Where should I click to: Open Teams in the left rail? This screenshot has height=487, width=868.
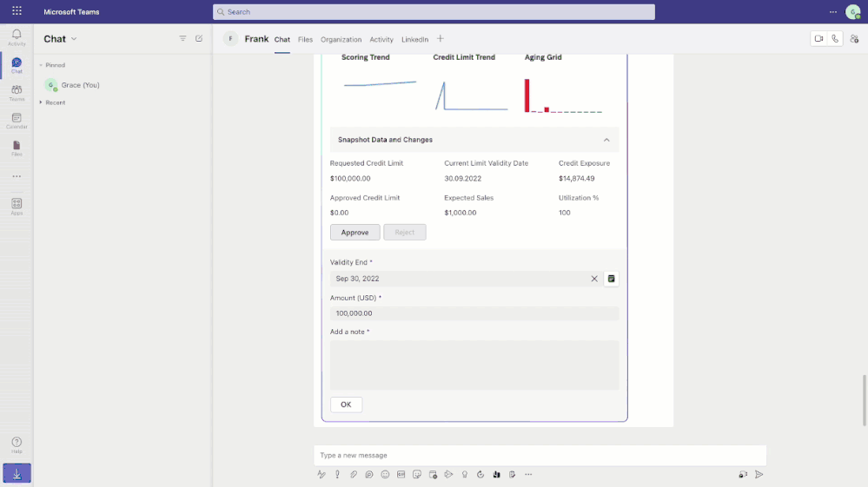point(17,93)
